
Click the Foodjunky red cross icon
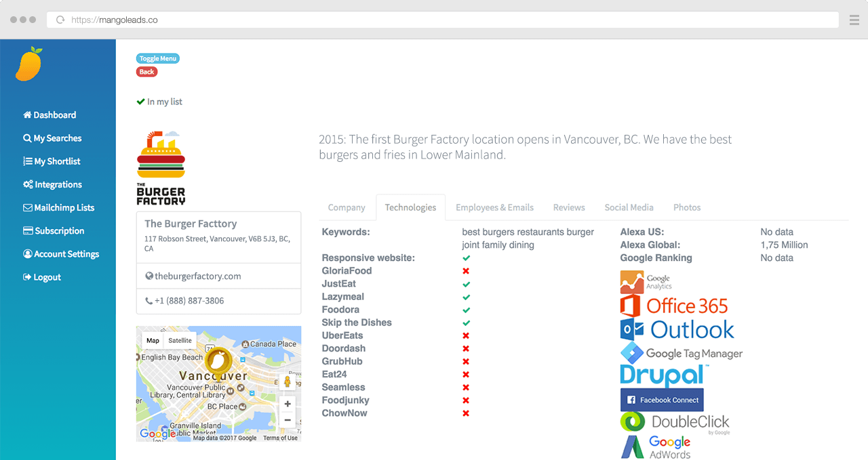pos(466,400)
